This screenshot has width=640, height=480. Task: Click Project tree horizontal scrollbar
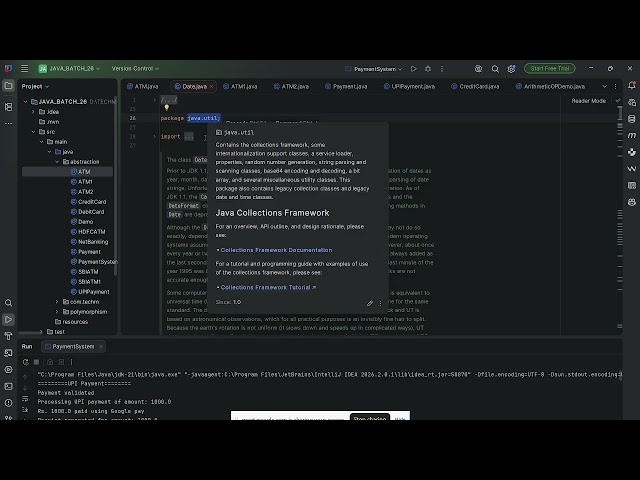click(31, 332)
